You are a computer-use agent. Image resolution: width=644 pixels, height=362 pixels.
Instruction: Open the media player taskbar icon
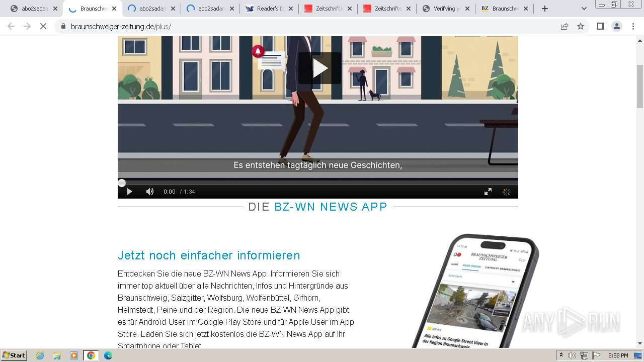click(x=74, y=355)
